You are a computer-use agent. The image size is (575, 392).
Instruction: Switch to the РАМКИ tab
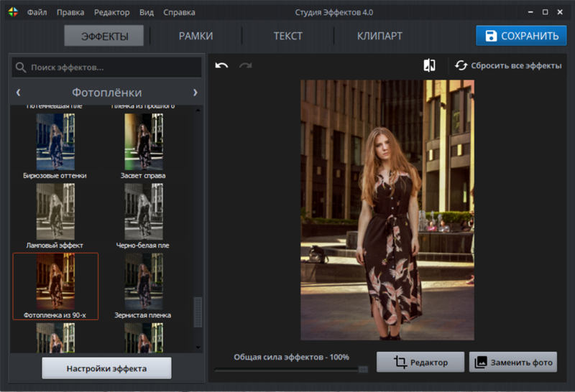coord(195,36)
